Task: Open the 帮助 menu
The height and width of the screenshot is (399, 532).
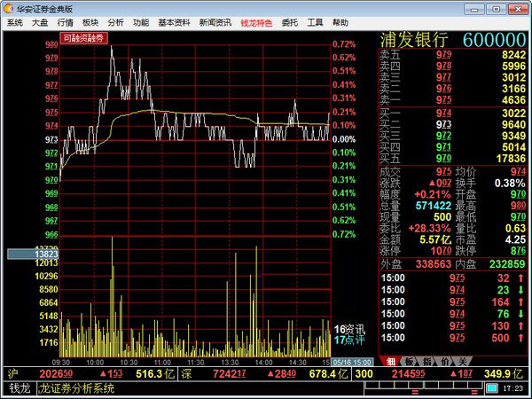Action: [340, 22]
